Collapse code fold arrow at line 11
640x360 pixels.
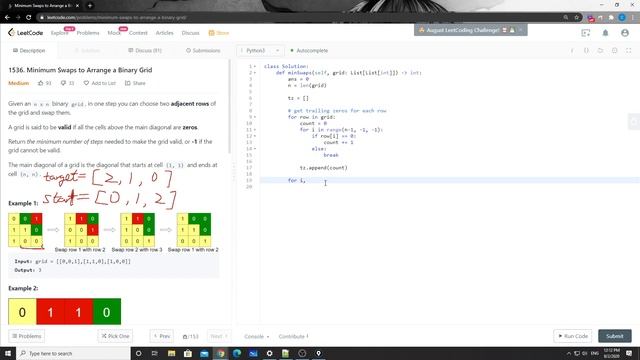click(x=255, y=130)
